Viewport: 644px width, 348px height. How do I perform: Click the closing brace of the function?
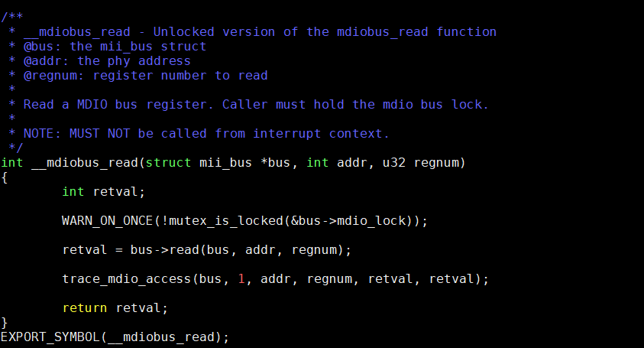tap(4, 323)
